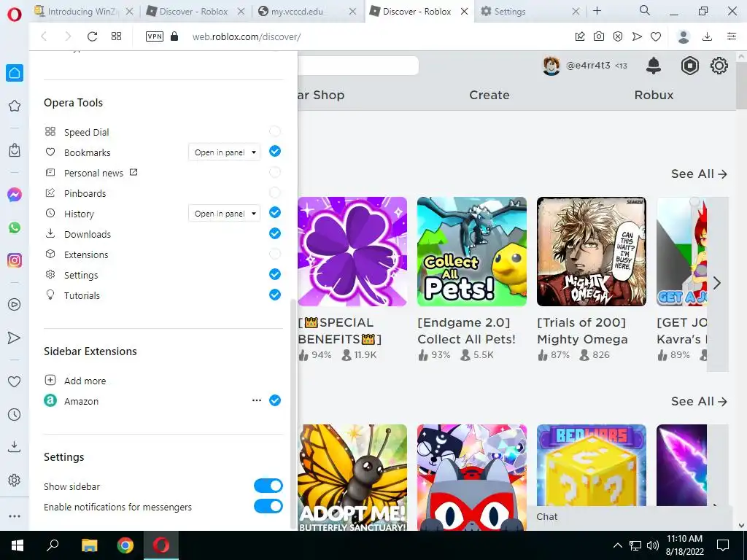Open the ad blocker shield icon
747x560 pixels.
point(618,36)
